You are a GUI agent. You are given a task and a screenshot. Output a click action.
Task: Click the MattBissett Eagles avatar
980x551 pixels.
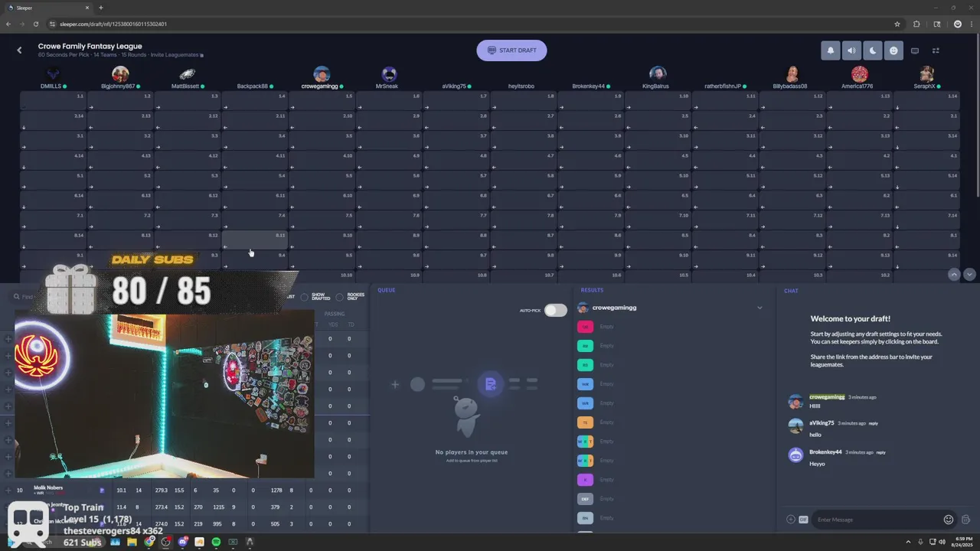187,74
